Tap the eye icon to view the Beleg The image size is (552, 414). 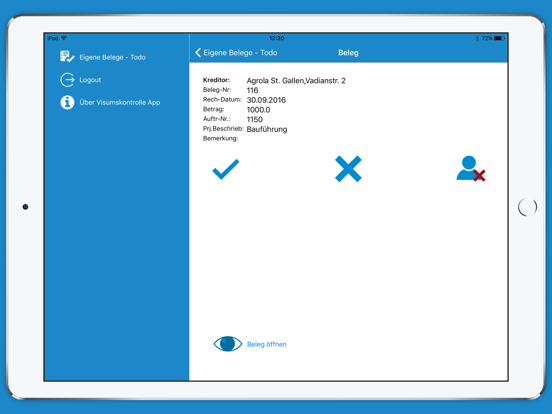pyautogui.click(x=228, y=344)
